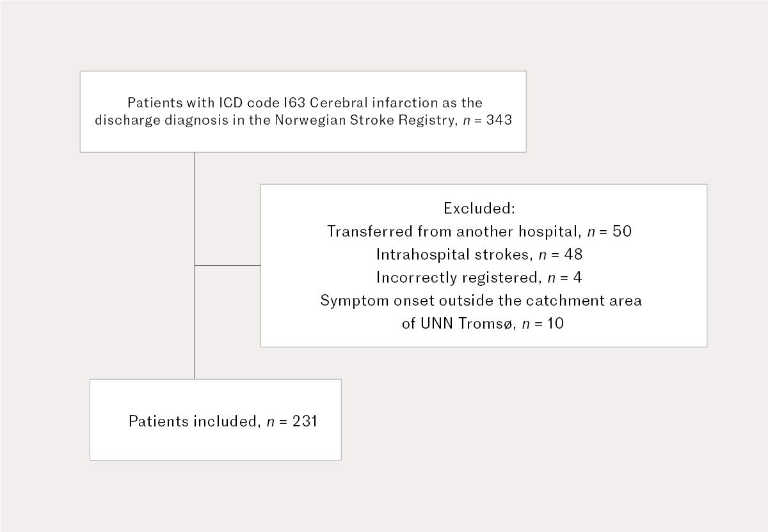Click empty space inside Patients included box
The width and height of the screenshot is (768, 532).
tap(215, 444)
